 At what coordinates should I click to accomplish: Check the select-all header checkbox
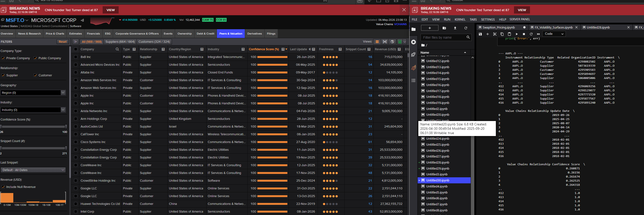(76, 49)
